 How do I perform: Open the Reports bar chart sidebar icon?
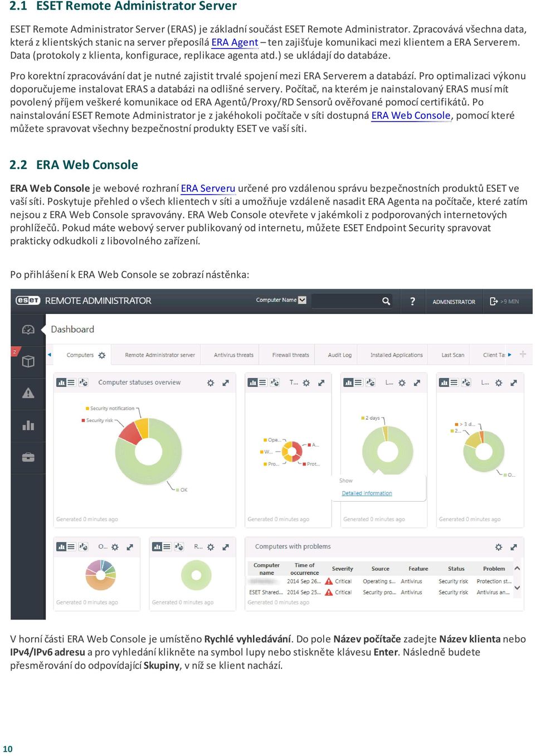(28, 425)
